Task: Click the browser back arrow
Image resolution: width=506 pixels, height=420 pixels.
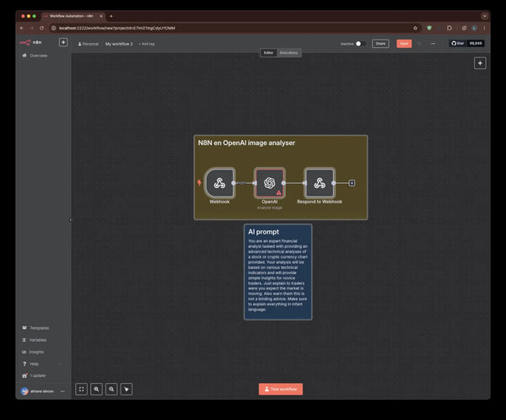Action: tap(22, 28)
